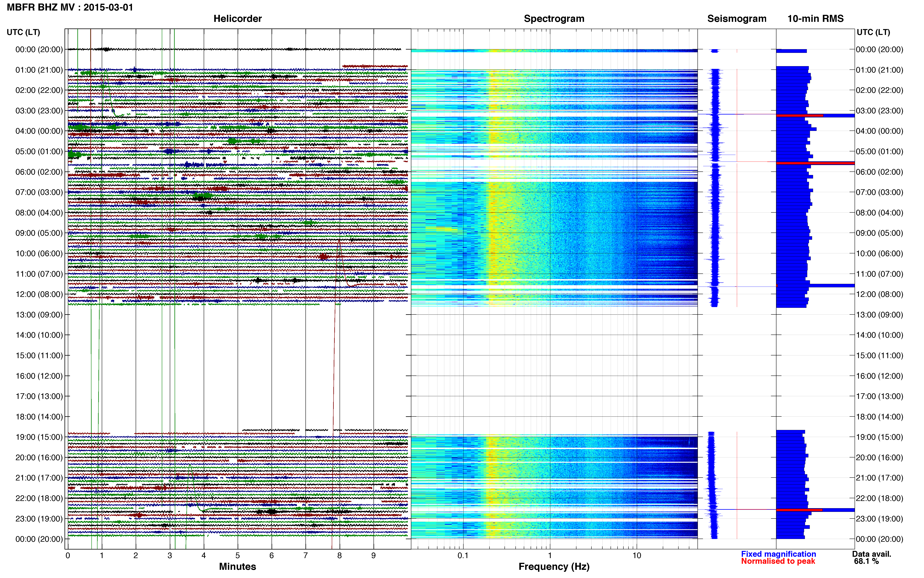This screenshot has height=578, width=924.
Task: Click the red RMS peak bar near 22:30
Action: click(x=799, y=510)
